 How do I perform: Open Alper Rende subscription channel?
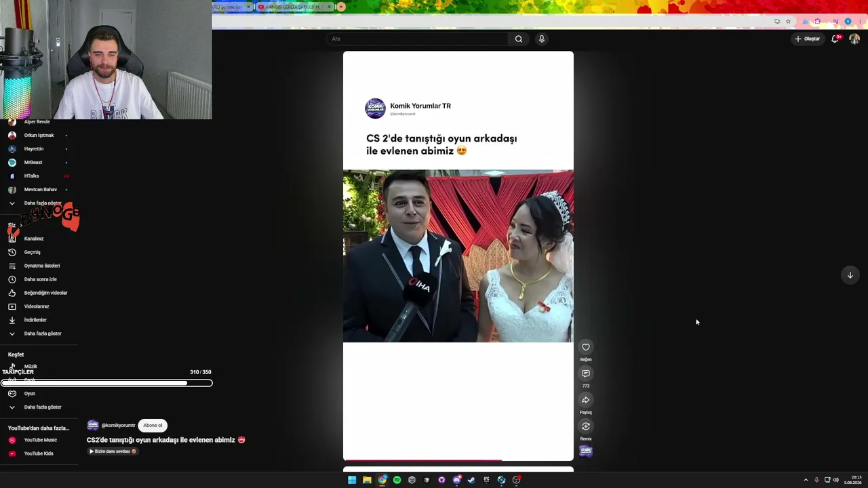pos(38,122)
